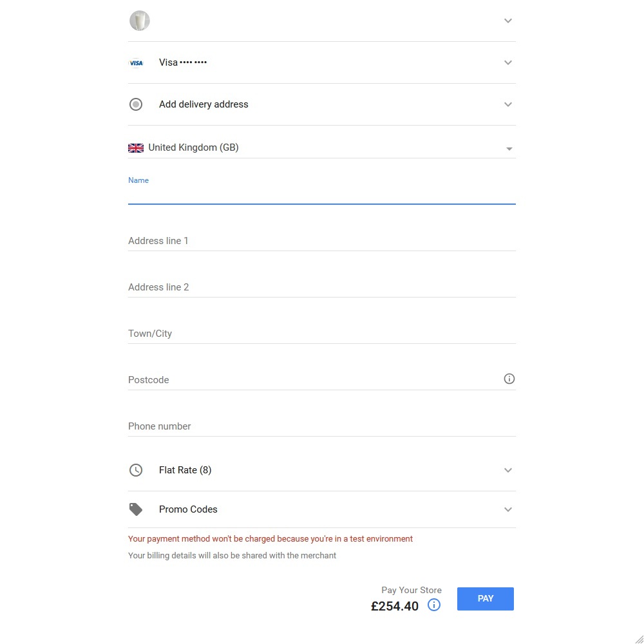644x644 pixels.
Task: Expand the Flat Rate shipping options
Action: (x=508, y=470)
